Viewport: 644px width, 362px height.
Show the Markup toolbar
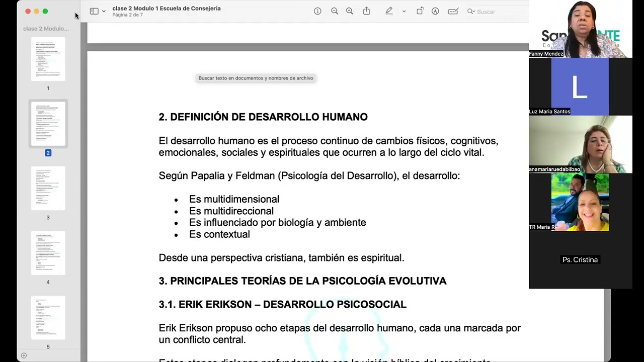[436, 11]
